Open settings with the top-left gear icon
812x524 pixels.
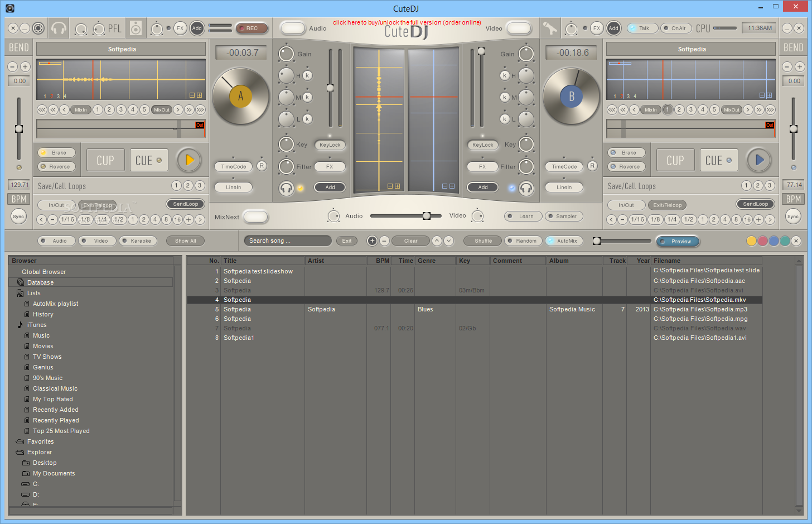38,28
